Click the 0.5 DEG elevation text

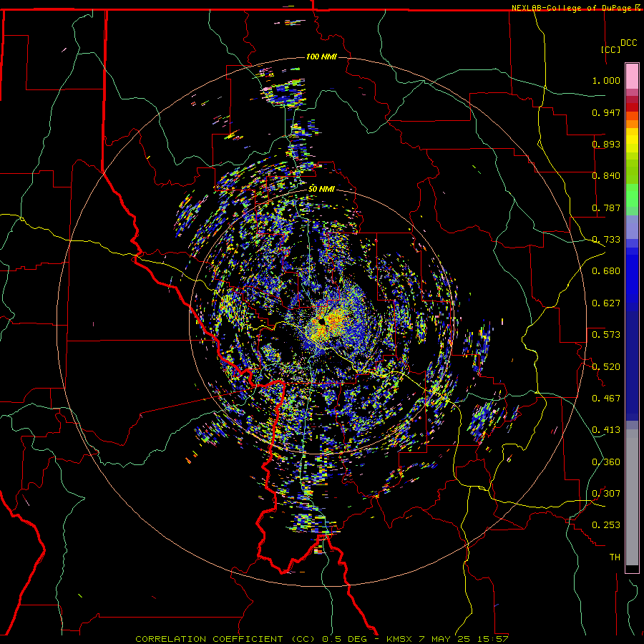click(x=345, y=639)
